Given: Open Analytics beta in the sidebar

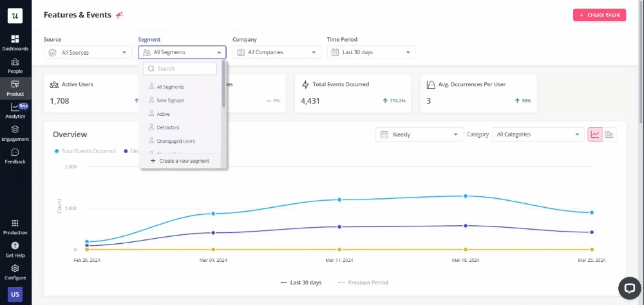Looking at the screenshot, I should [15, 111].
